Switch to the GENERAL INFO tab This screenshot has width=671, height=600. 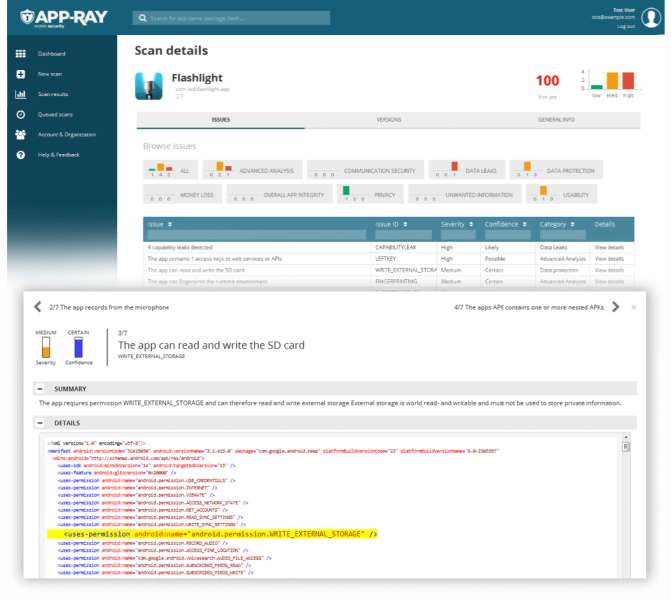point(556,120)
